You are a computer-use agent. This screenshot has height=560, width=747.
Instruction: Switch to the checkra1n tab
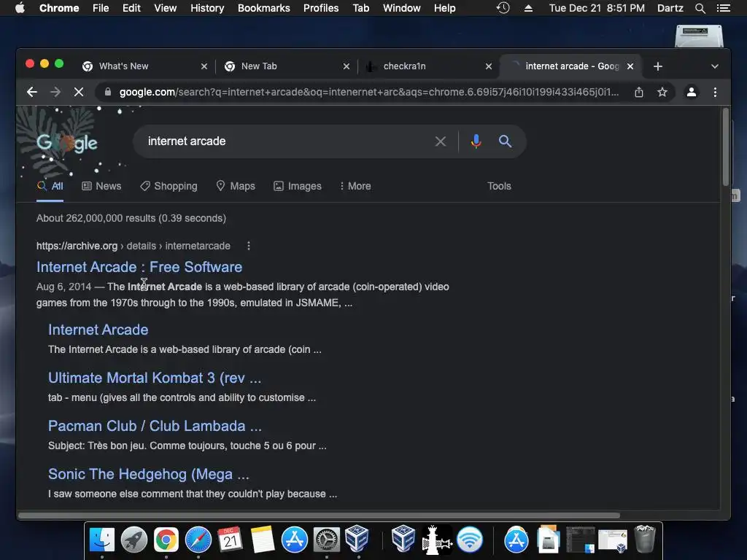click(404, 66)
